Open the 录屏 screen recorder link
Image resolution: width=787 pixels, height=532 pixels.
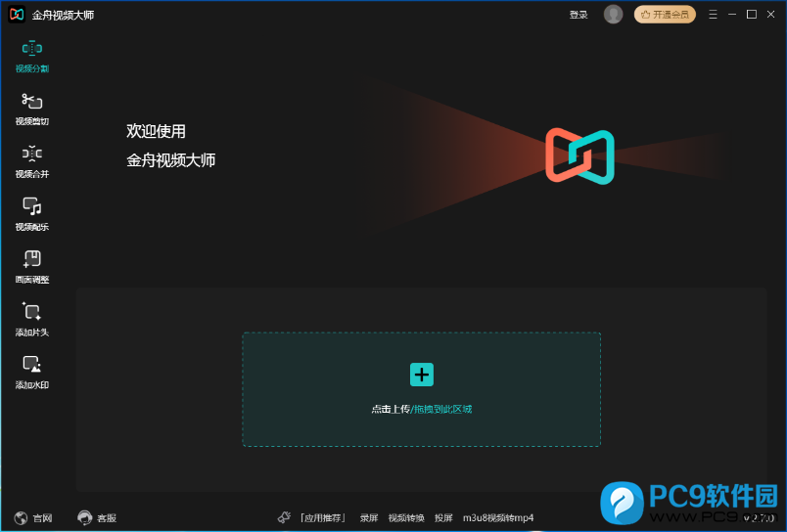coord(369,518)
